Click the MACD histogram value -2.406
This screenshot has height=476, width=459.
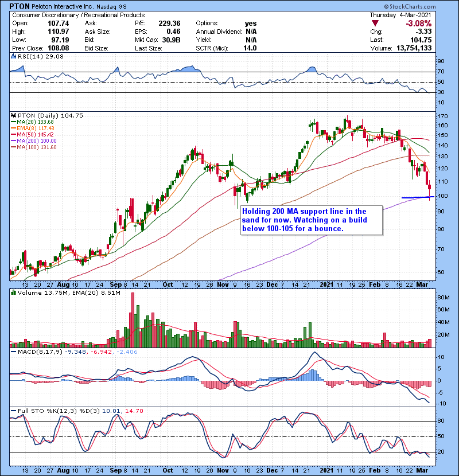(126, 352)
